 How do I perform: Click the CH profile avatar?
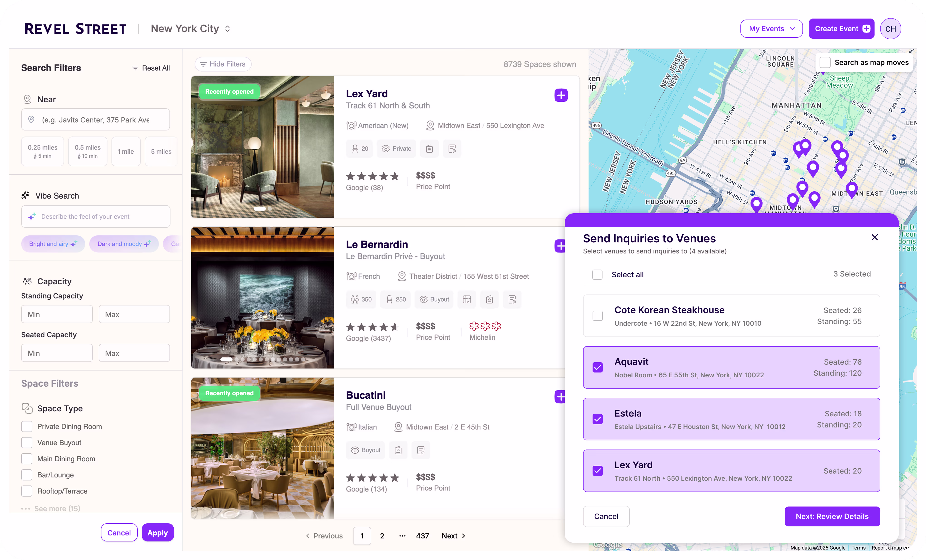pyautogui.click(x=890, y=29)
